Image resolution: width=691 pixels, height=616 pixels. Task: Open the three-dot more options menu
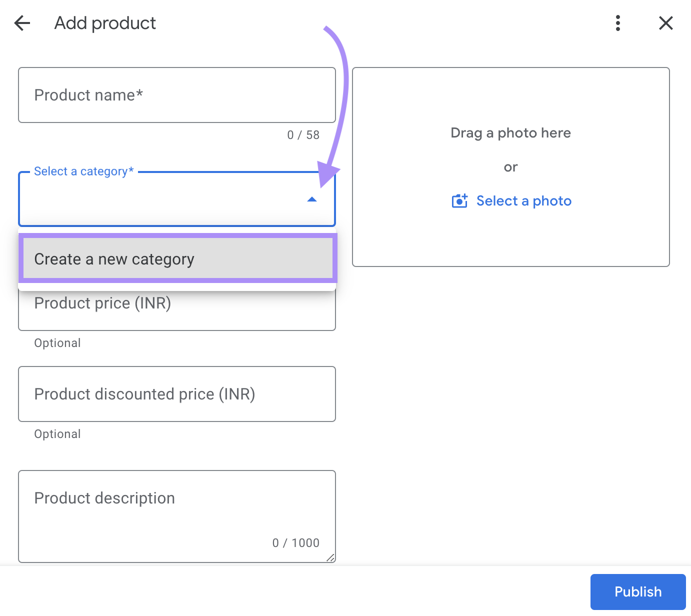coord(618,23)
